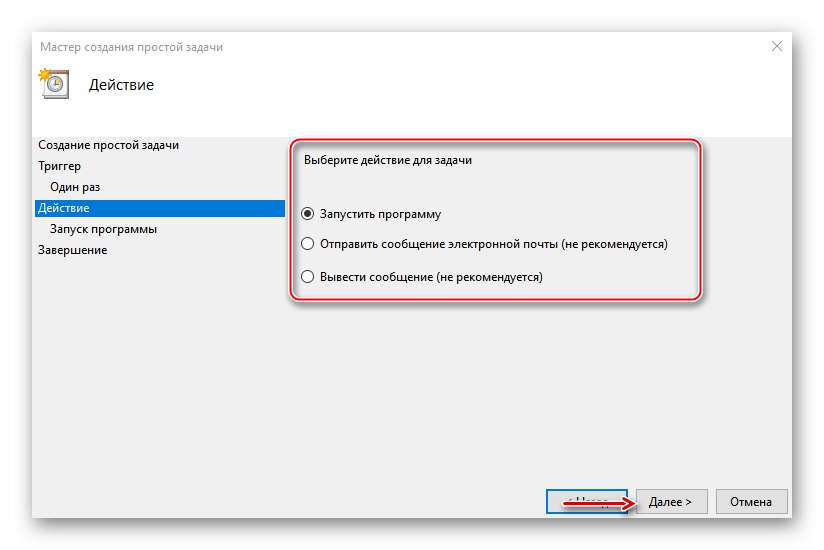
Task: Open the "Триггер" step in the sidebar
Action: pyautogui.click(x=59, y=166)
